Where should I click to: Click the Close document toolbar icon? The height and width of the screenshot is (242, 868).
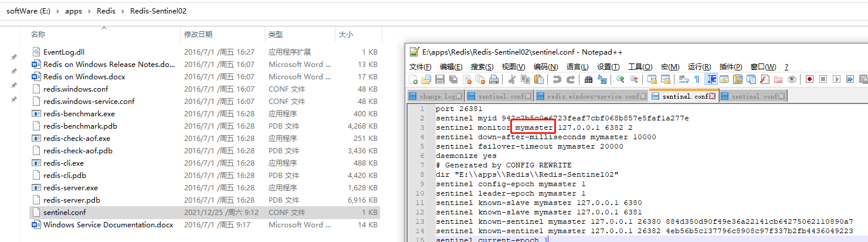point(467,79)
